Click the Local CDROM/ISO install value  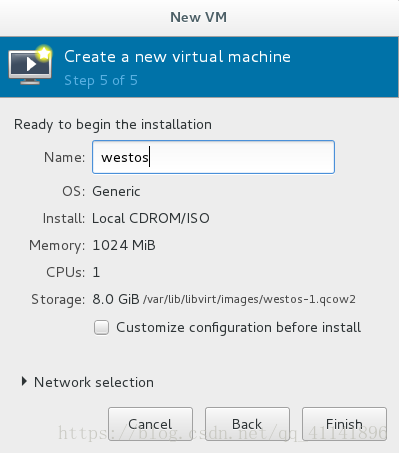151,218
